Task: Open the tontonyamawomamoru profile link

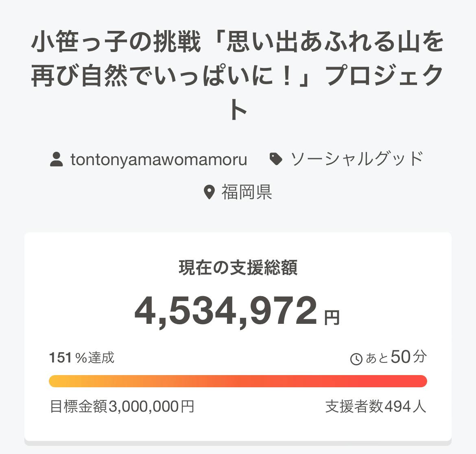Action: 159,159
